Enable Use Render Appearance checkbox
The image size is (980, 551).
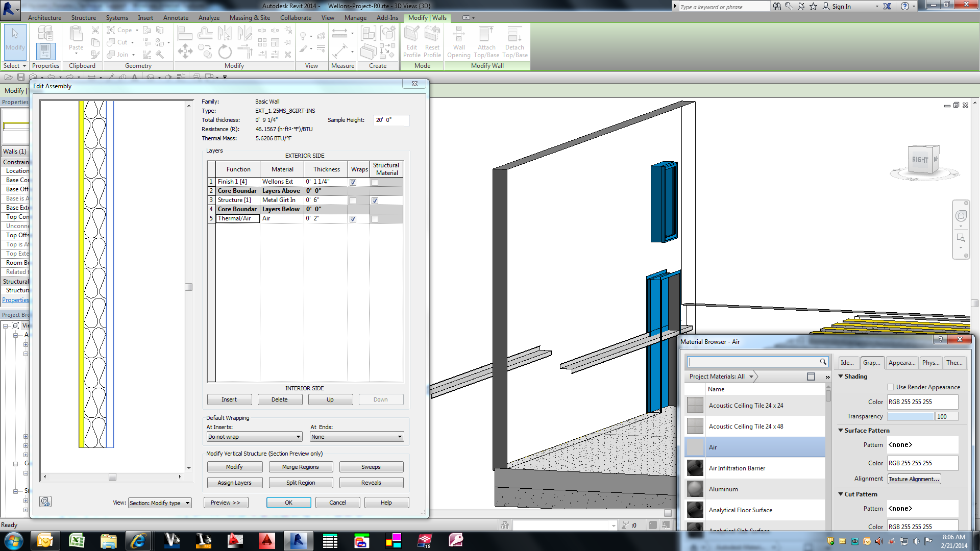(890, 387)
